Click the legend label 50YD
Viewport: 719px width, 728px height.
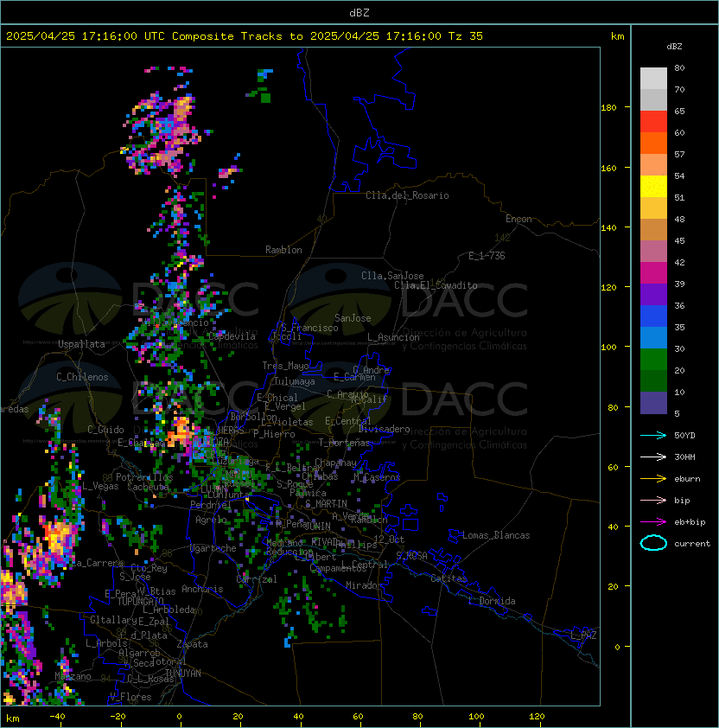point(684,436)
